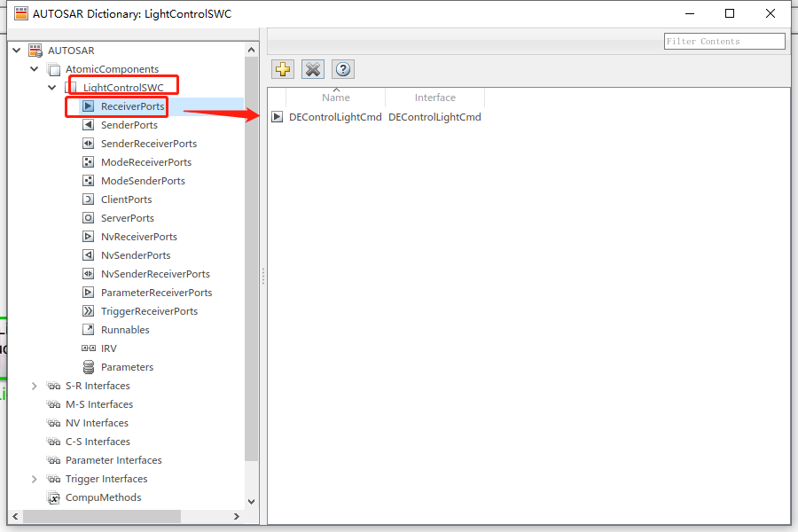798x532 pixels.
Task: Select the SenderReceiverPorts tree item
Action: coord(149,144)
